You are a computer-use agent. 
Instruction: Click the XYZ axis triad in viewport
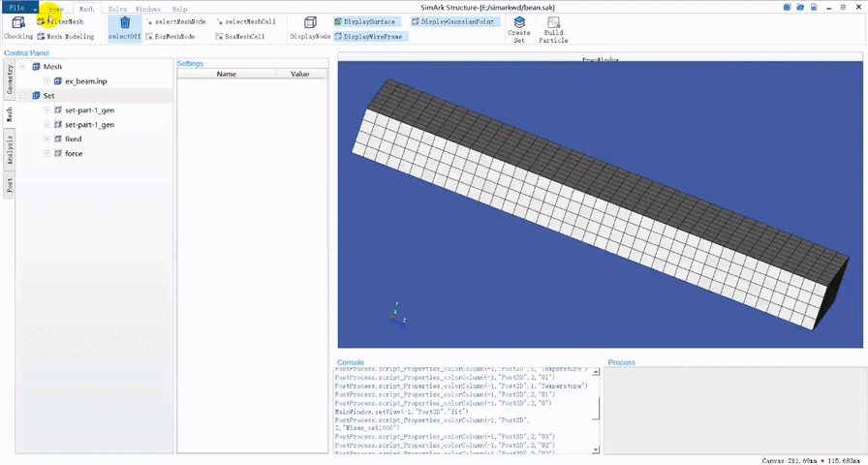coord(397,314)
